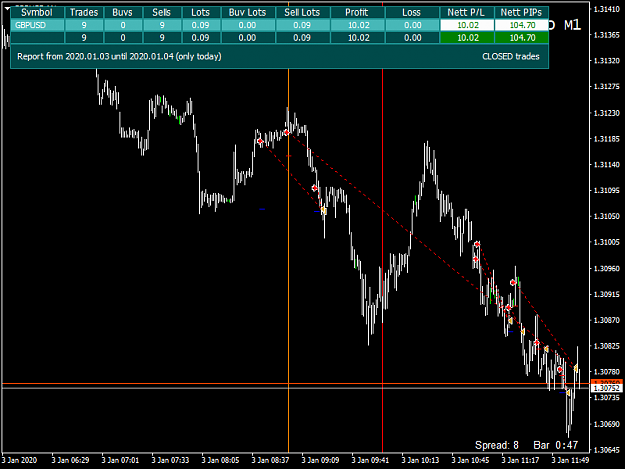Image resolution: width=625 pixels, height=469 pixels.
Task: Click the Symbol column header
Action: coord(37,13)
